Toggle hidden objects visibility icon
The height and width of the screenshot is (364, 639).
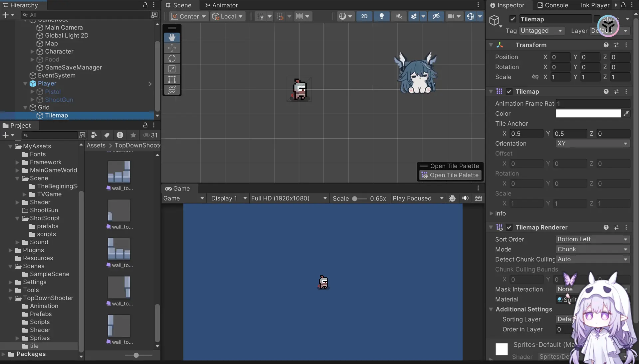[436, 16]
